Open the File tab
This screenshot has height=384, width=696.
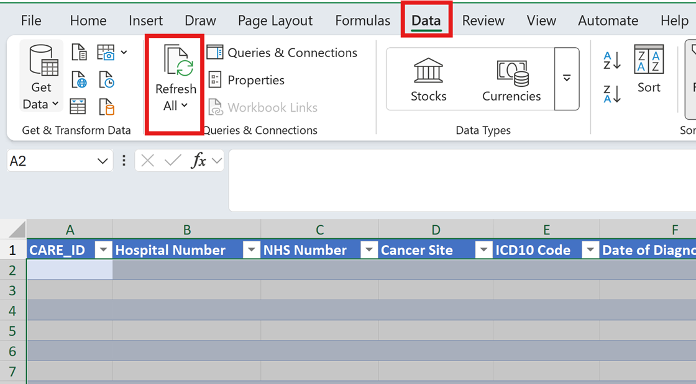(x=31, y=20)
